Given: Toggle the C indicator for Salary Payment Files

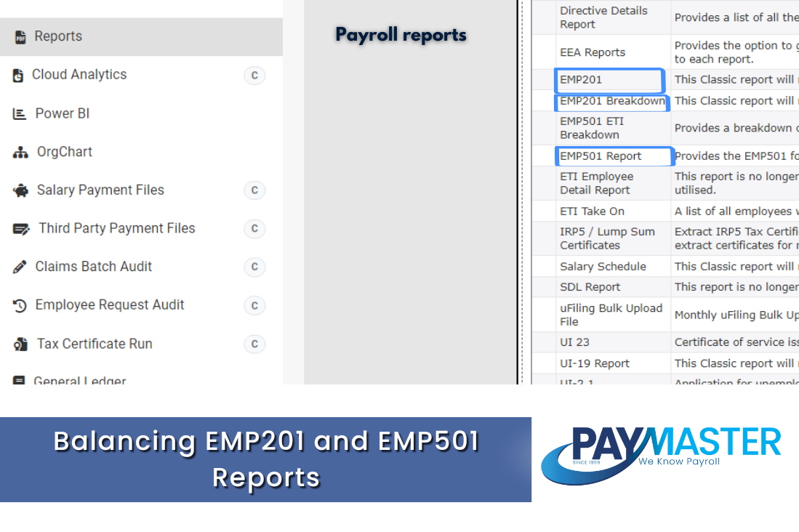Looking at the screenshot, I should [254, 190].
